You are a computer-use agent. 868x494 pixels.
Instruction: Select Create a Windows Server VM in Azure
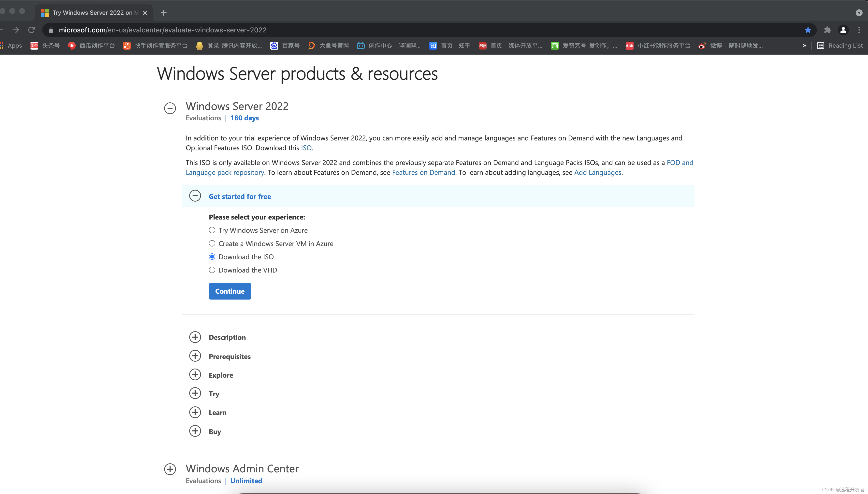(x=212, y=244)
